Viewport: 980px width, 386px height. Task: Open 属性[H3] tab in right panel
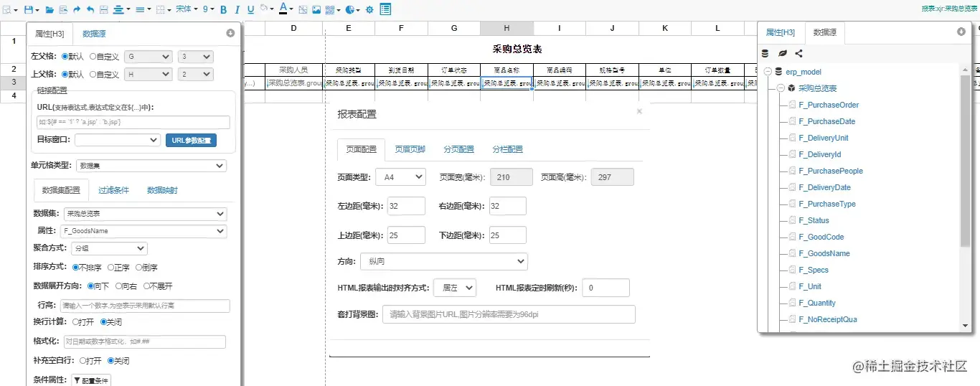(781, 32)
